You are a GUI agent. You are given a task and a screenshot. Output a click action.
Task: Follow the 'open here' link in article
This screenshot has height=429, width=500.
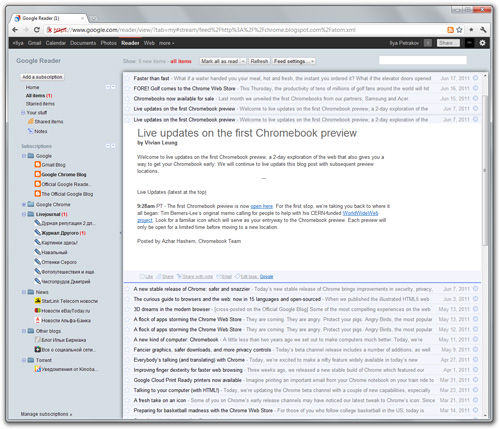(262, 206)
